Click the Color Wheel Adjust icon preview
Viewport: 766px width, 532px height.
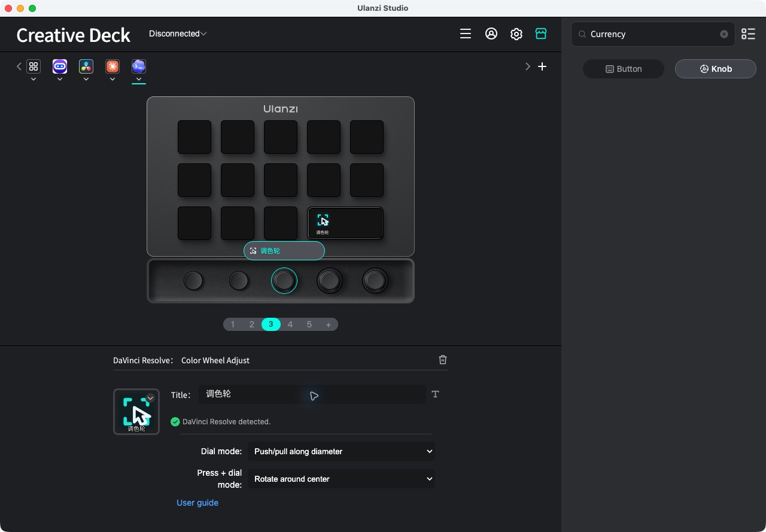point(136,412)
